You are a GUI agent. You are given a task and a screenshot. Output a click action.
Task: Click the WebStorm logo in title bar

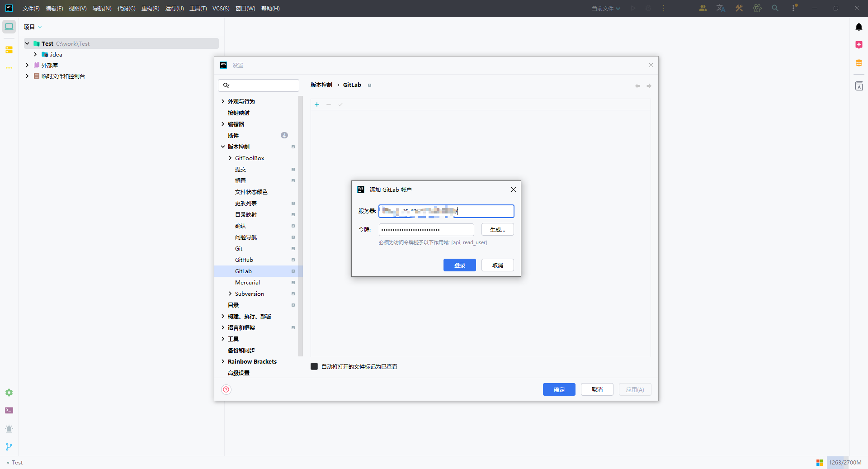click(x=9, y=8)
